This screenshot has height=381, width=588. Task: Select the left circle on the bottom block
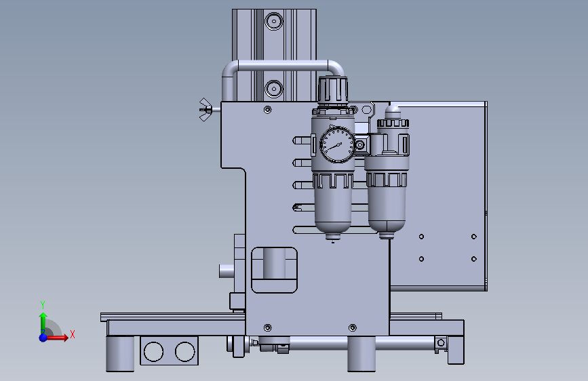click(x=153, y=352)
